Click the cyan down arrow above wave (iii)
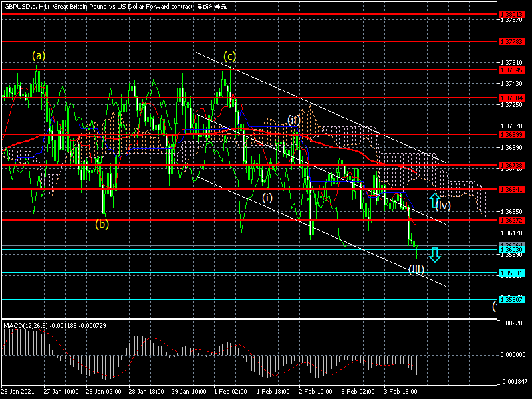 [x=434, y=254]
